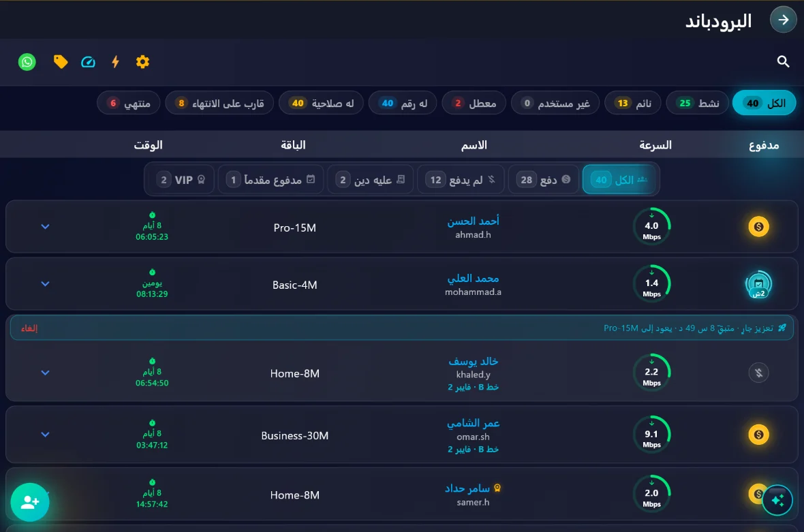Open the yellow price tag icon
Screen dimensions: 804x532
pyautogui.click(x=61, y=62)
